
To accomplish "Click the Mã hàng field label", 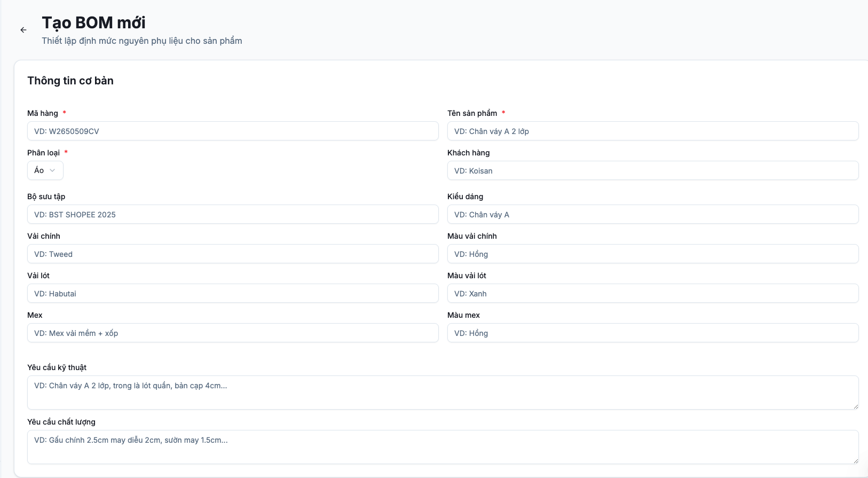I will click(43, 113).
